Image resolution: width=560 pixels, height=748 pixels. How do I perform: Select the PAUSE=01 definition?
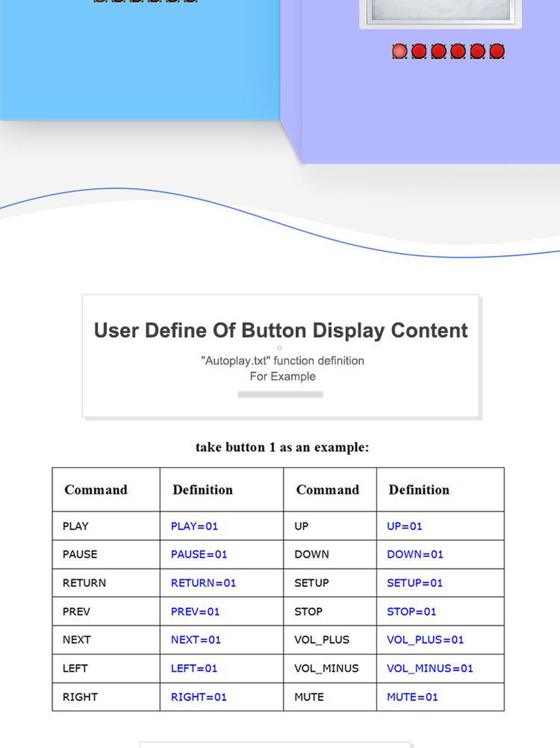pyautogui.click(x=199, y=554)
